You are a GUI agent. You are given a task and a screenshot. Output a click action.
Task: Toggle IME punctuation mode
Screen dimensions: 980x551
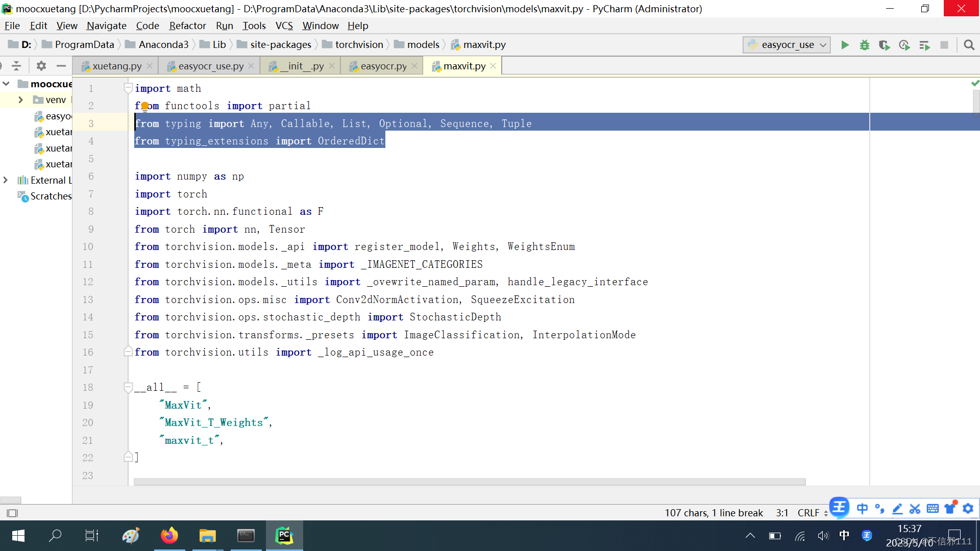[x=879, y=509]
